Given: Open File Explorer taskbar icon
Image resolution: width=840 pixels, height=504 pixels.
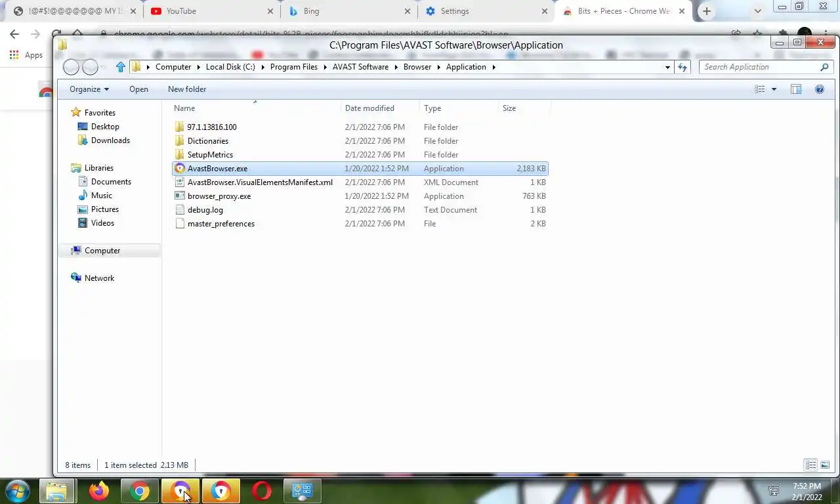Looking at the screenshot, I should [58, 491].
